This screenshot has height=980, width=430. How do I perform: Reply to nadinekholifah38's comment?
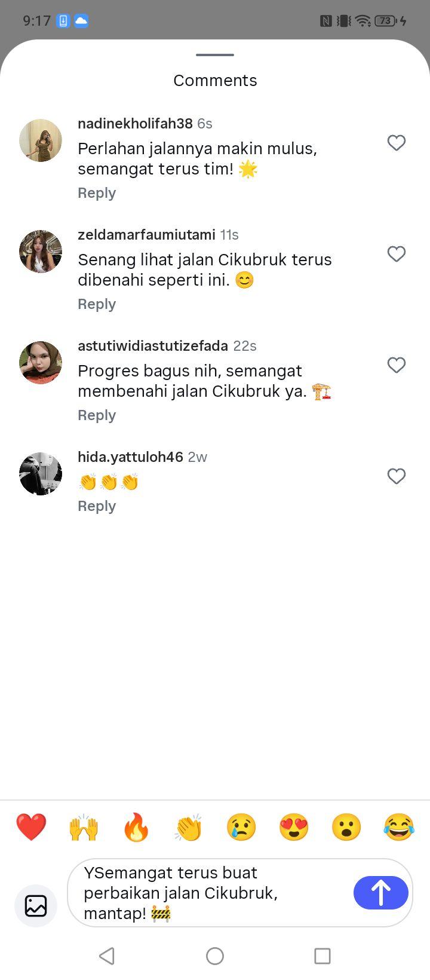pyautogui.click(x=97, y=193)
